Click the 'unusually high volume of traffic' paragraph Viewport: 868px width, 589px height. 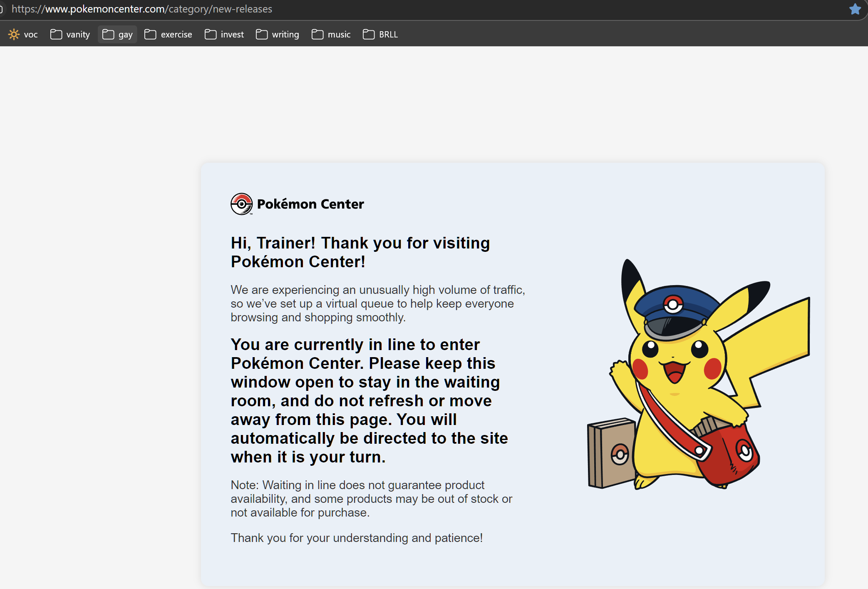pos(378,303)
